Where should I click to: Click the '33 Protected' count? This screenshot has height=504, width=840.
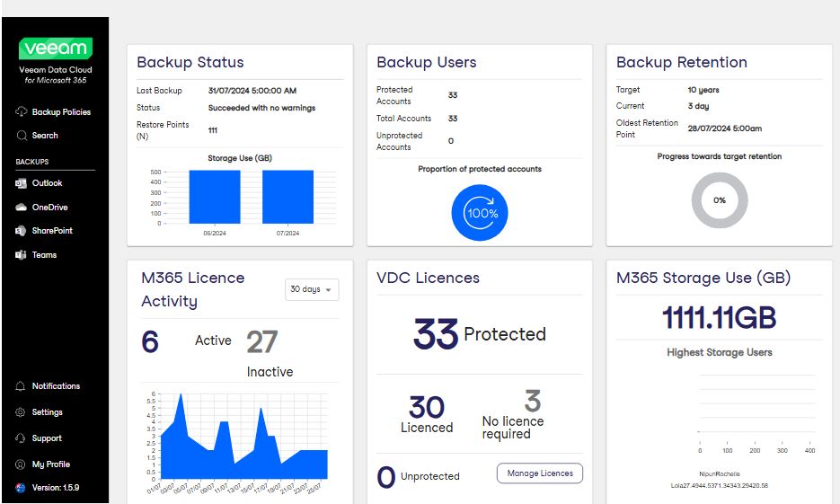(480, 334)
